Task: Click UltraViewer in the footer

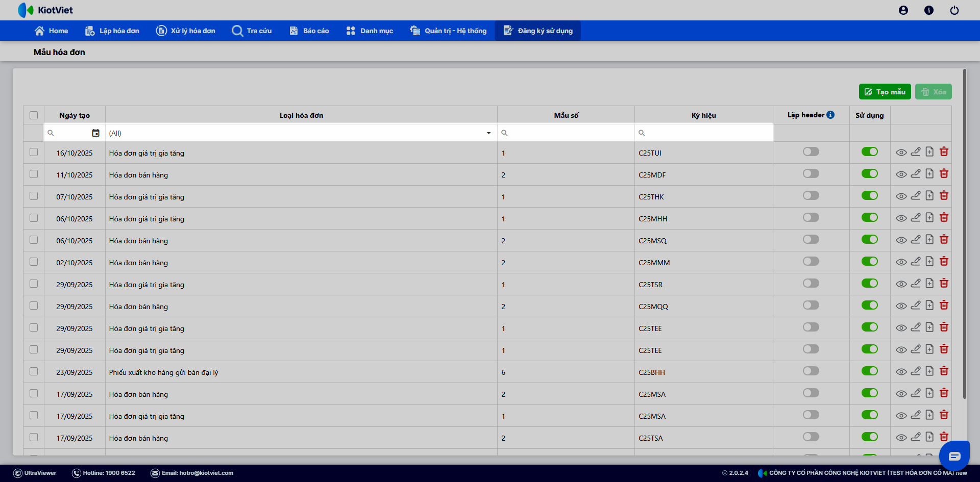Action: click(x=35, y=473)
